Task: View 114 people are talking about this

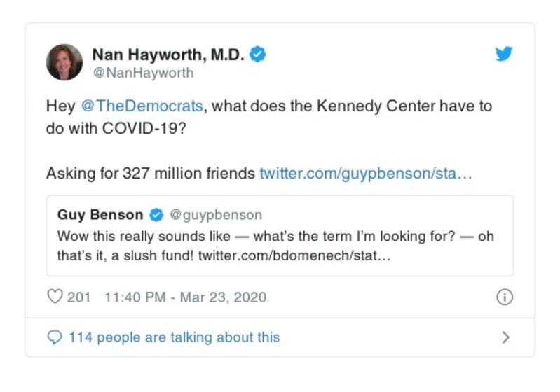Action: tap(174, 337)
